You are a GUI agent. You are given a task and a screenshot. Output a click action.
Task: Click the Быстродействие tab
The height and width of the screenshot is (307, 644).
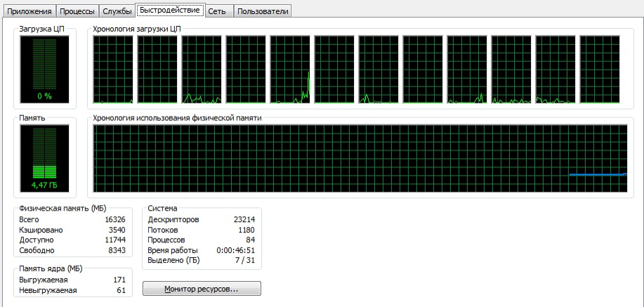point(170,11)
